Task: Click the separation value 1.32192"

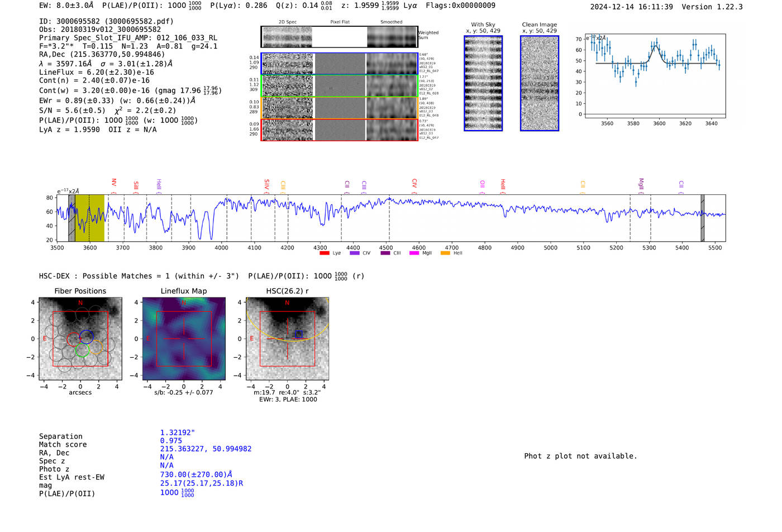Action: click(x=178, y=433)
